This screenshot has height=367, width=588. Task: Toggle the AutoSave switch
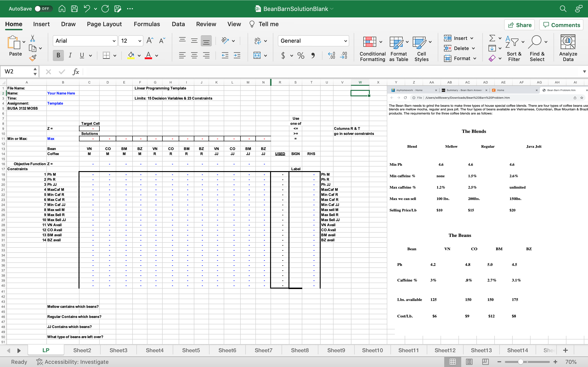[43, 9]
